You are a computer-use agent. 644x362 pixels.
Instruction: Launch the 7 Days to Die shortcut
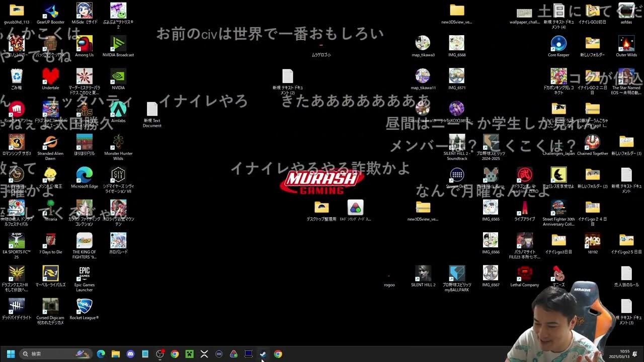click(x=50, y=241)
